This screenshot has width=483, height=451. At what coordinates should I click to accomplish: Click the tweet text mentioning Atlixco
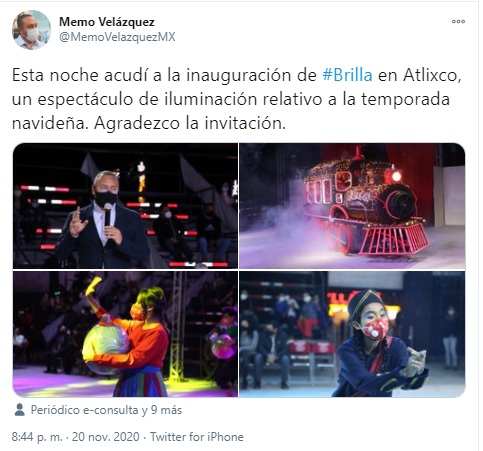[237, 99]
